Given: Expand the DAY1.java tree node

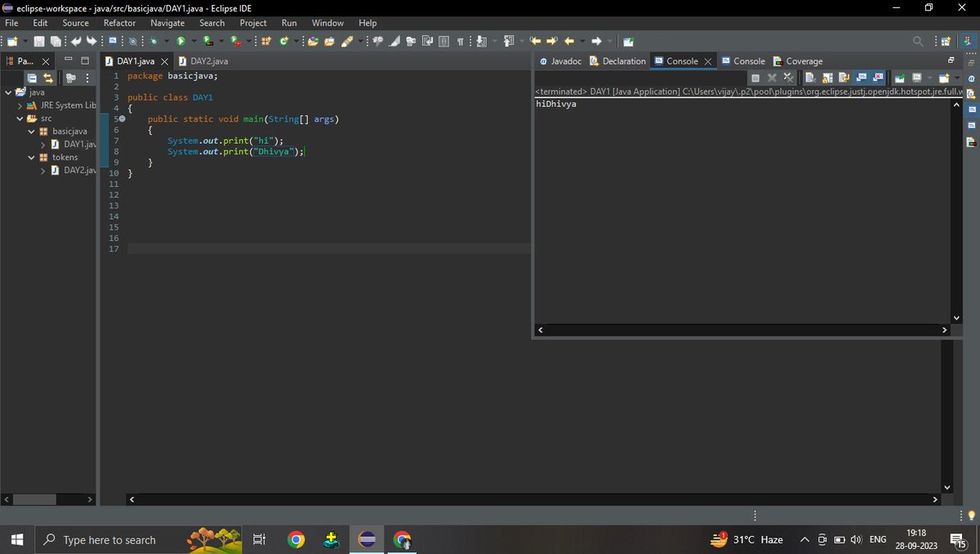Looking at the screenshot, I should (43, 144).
